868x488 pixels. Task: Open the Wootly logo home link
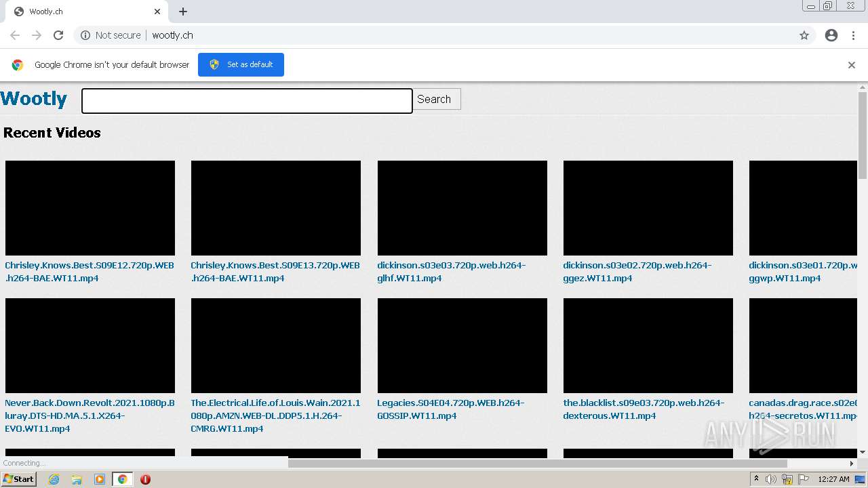34,99
